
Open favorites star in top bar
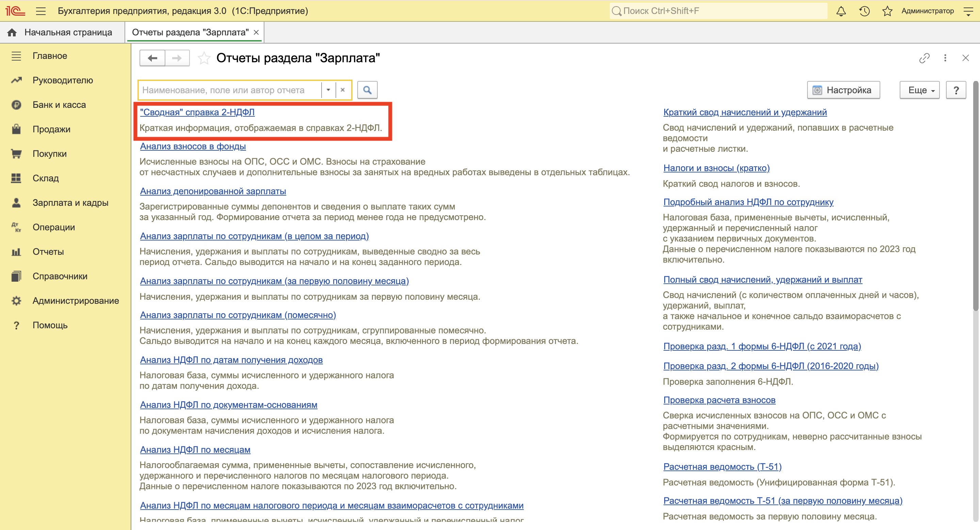[x=887, y=11]
